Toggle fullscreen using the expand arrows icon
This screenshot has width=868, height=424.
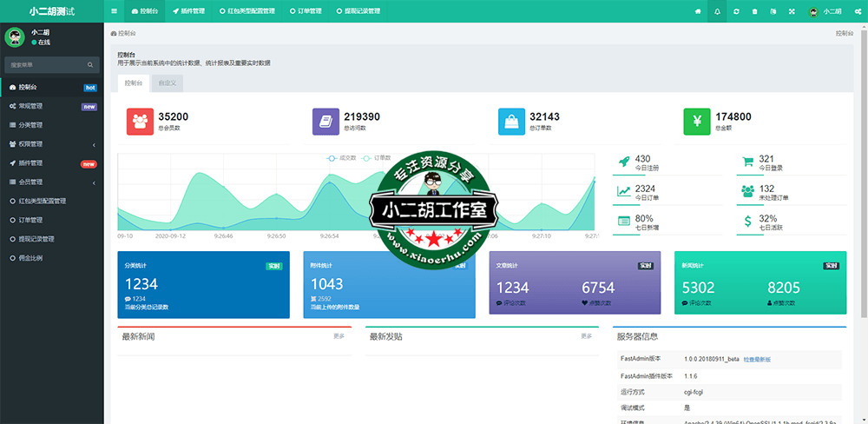pyautogui.click(x=791, y=11)
